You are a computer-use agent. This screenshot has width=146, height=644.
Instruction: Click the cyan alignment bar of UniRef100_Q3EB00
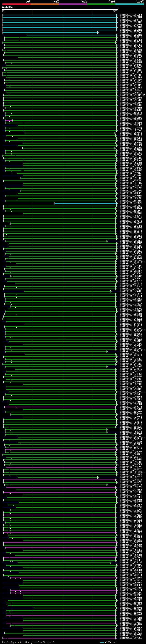tap(50, 32)
